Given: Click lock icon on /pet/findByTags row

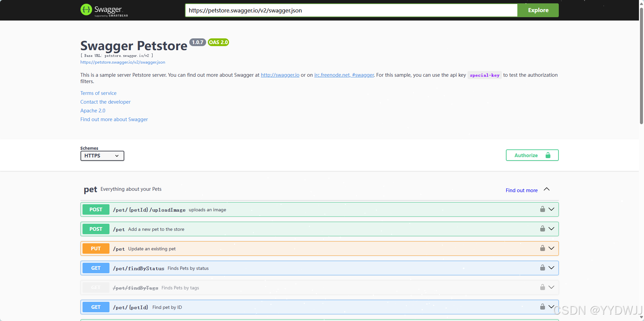Looking at the screenshot, I should point(542,287).
